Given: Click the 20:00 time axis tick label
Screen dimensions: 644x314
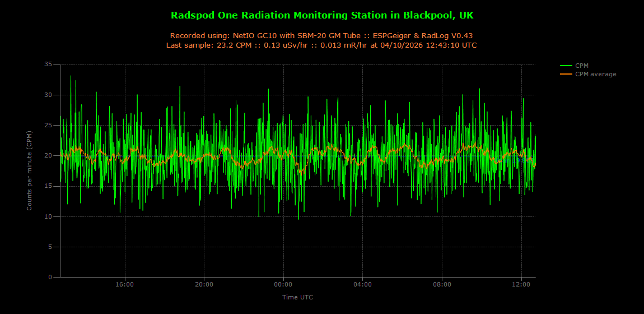Looking at the screenshot, I should (204, 284).
